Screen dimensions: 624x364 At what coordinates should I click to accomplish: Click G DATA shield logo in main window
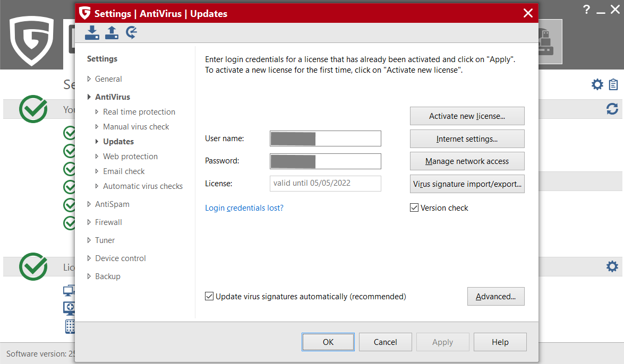tap(32, 40)
